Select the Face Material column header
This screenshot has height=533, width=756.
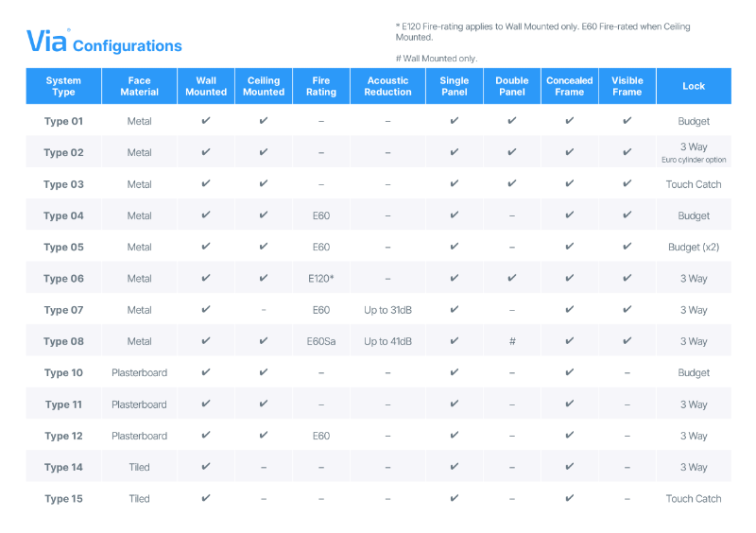pos(139,86)
